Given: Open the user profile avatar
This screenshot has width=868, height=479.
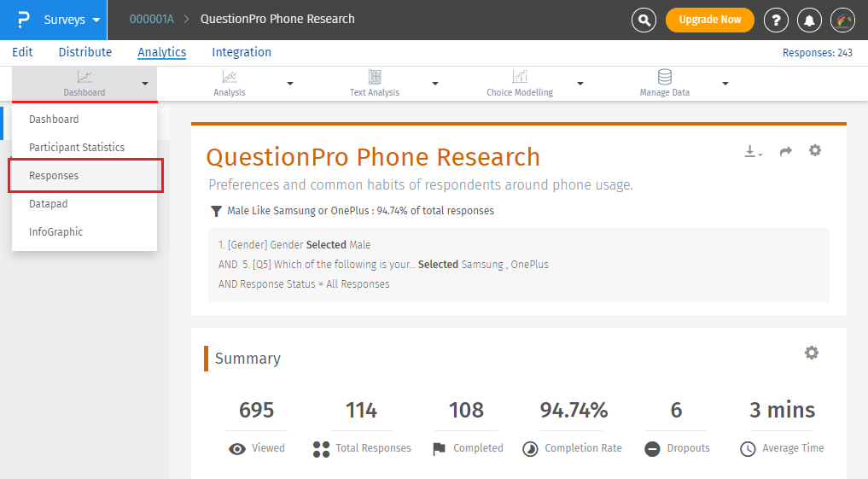Looking at the screenshot, I should pos(842,20).
